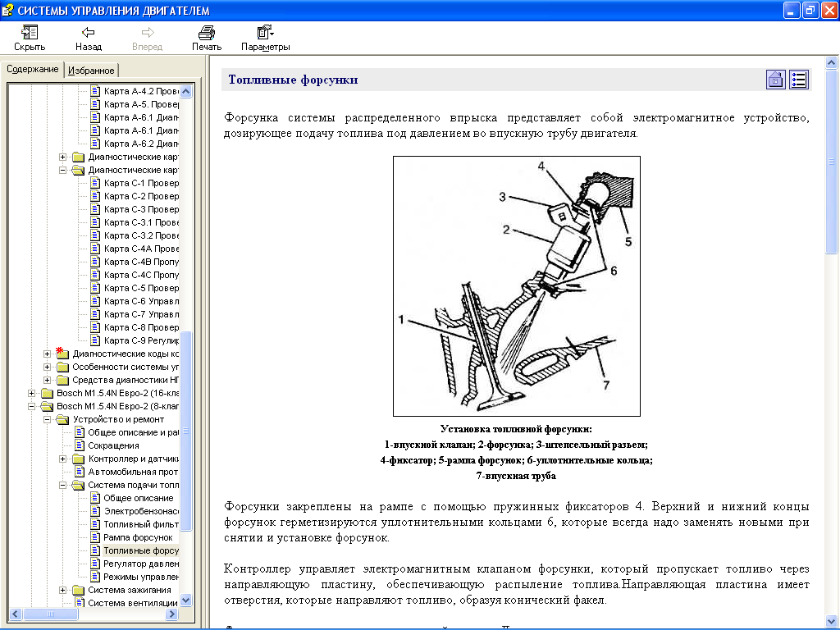Switch to the Содержание tab
Screen dimensions: 840x630
[x=32, y=69]
